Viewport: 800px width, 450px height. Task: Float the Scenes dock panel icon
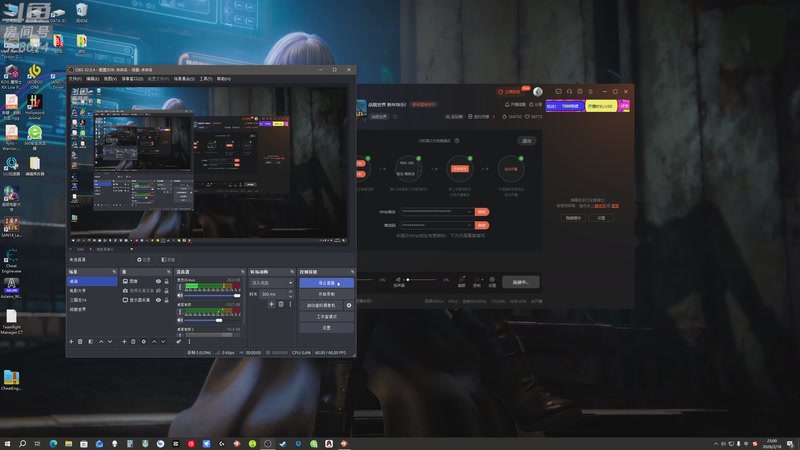tap(114, 272)
